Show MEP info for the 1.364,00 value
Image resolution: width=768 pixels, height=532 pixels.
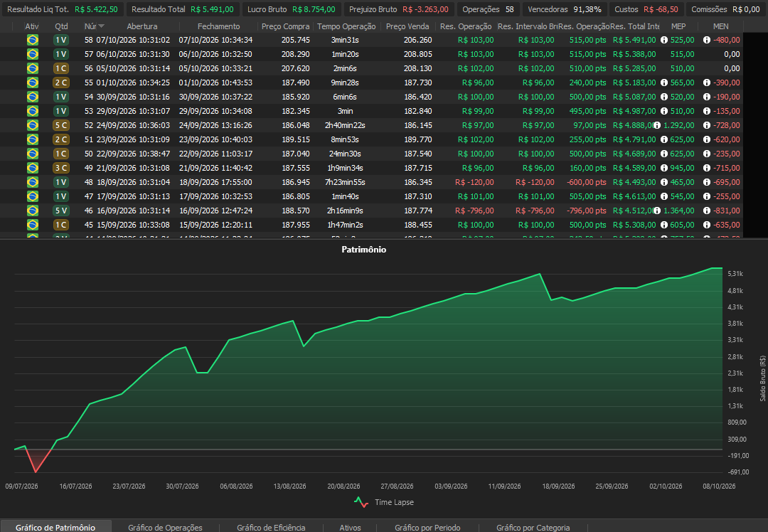[657, 211]
